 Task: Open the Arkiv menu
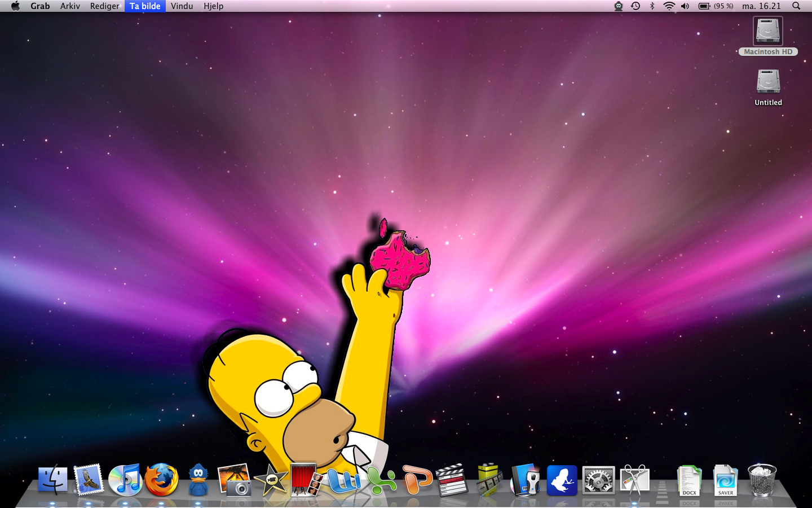pos(70,6)
